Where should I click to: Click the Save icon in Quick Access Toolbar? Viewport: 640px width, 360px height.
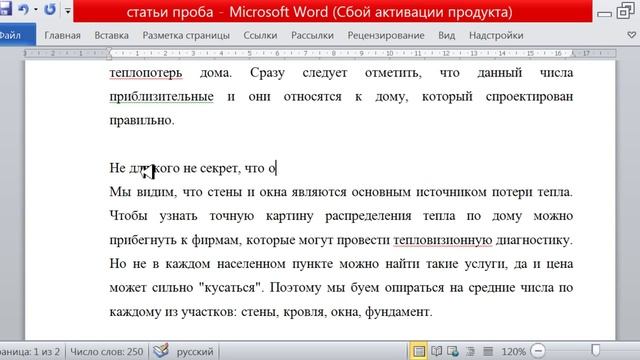click(6, 9)
